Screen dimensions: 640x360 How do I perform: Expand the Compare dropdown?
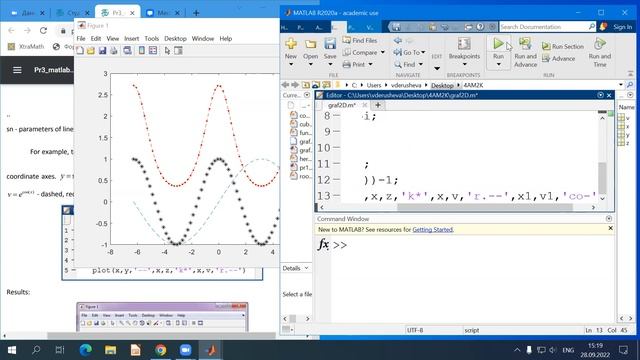(382, 52)
